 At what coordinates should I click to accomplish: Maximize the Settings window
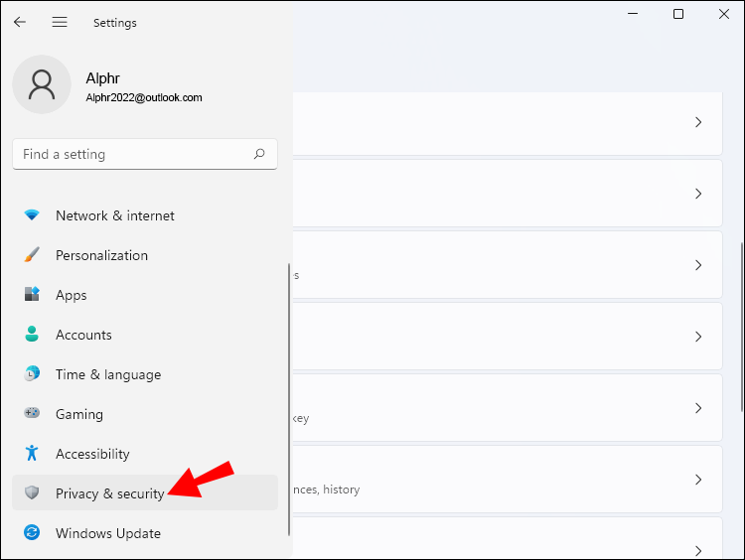[x=678, y=14]
